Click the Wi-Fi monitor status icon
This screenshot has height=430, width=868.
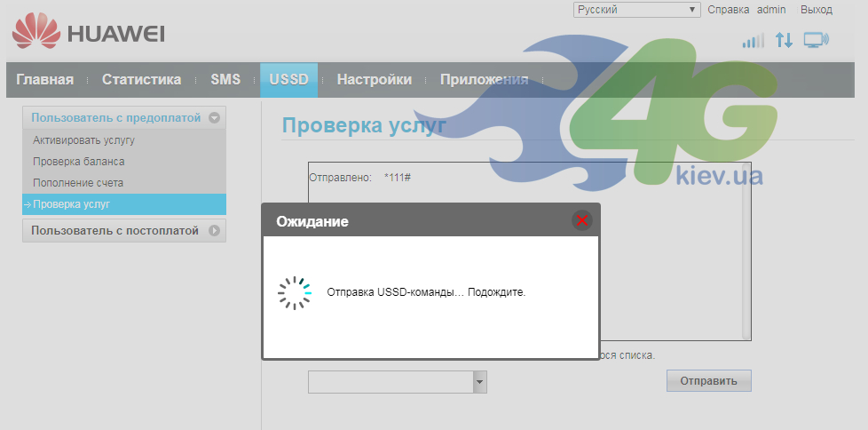[x=816, y=40]
